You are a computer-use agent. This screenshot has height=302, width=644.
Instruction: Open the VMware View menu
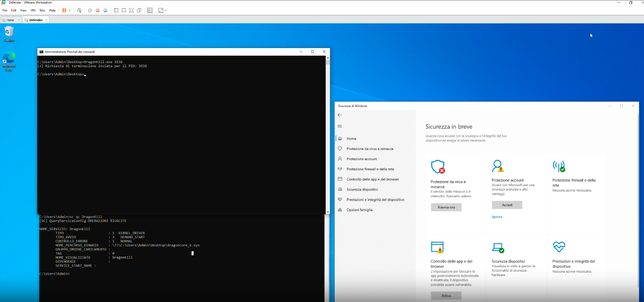coord(23,11)
